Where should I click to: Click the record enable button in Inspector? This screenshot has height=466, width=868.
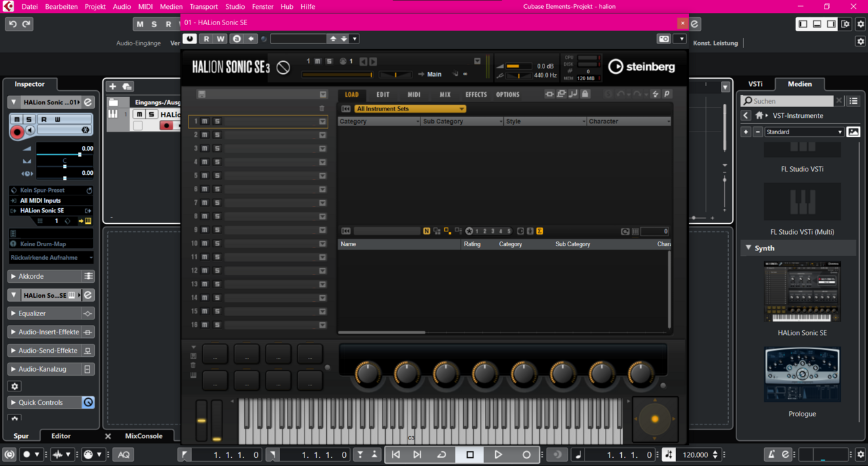tap(17, 132)
